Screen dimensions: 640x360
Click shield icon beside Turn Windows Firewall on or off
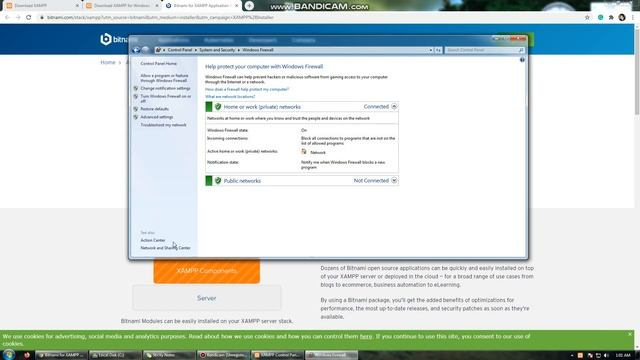pyautogui.click(x=136, y=96)
